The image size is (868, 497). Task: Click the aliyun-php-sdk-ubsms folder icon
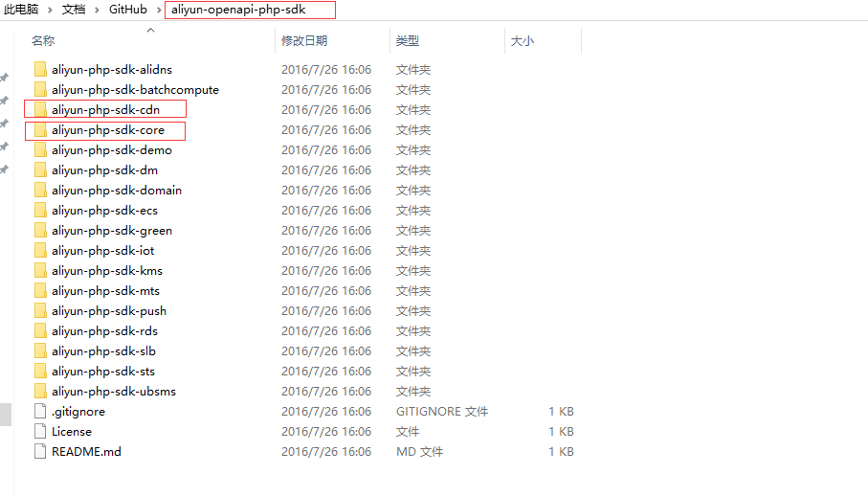click(x=40, y=391)
